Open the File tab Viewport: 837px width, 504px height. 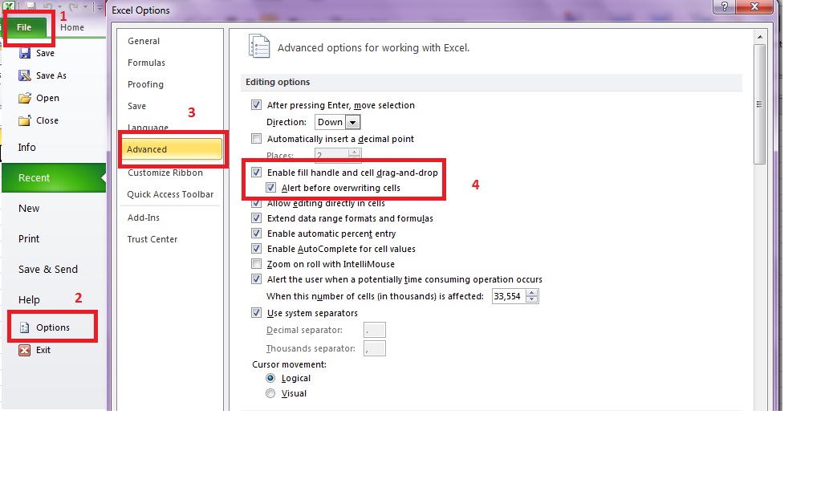(25, 27)
